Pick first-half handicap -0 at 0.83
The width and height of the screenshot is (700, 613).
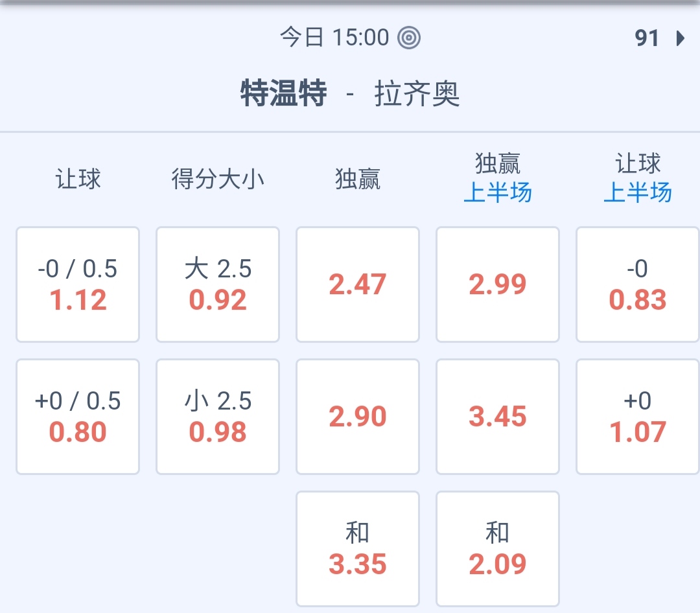point(638,284)
